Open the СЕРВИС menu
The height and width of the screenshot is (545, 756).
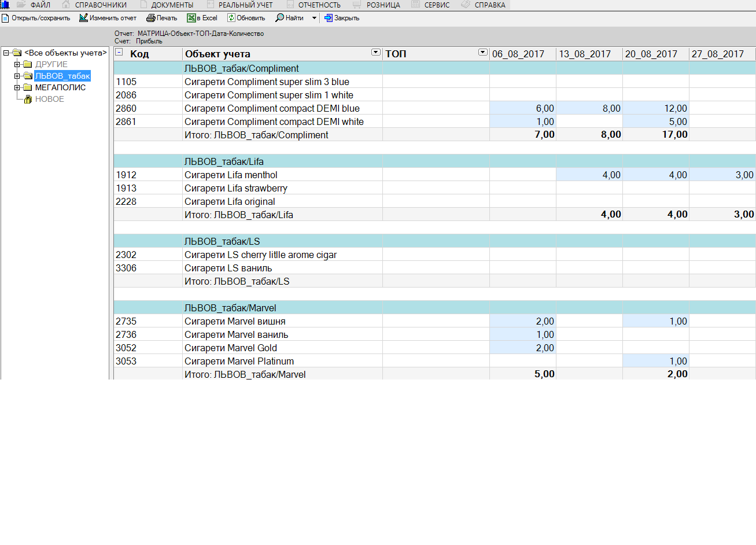coord(437,5)
